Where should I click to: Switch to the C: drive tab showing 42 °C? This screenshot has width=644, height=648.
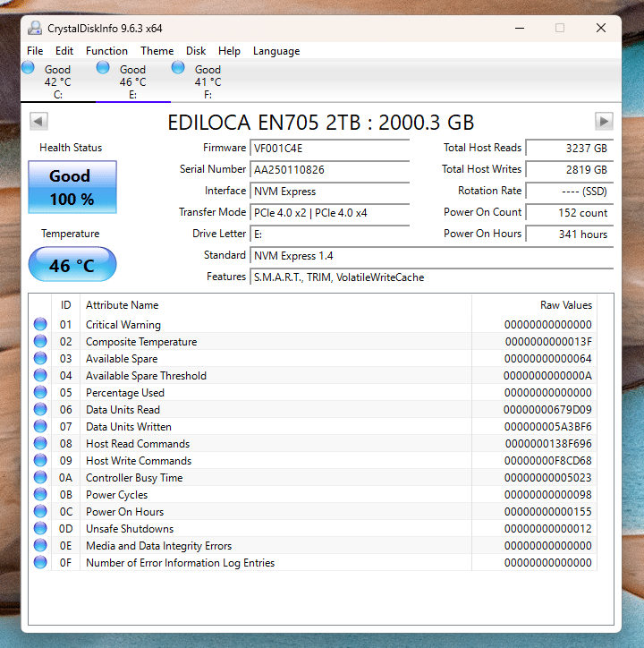[58, 81]
